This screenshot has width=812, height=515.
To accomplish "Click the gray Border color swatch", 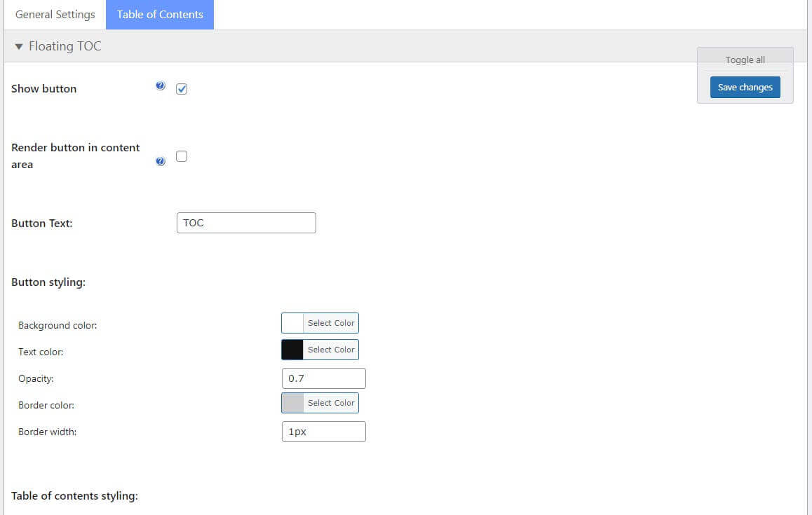I will pyautogui.click(x=292, y=403).
